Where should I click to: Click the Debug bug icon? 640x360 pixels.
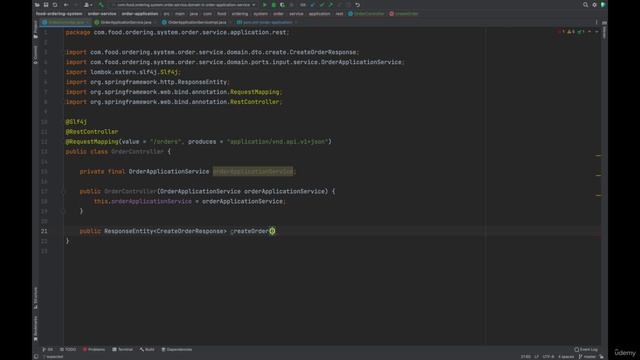point(273,5)
